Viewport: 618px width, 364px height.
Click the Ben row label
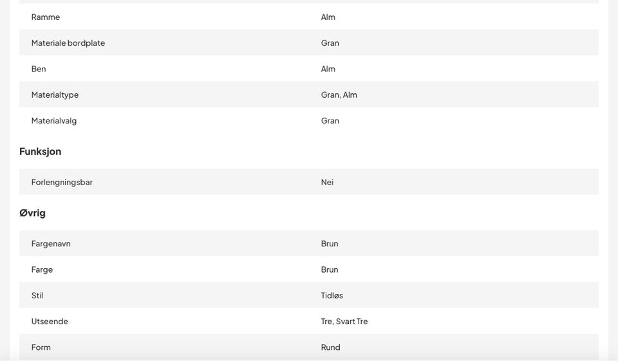click(39, 69)
